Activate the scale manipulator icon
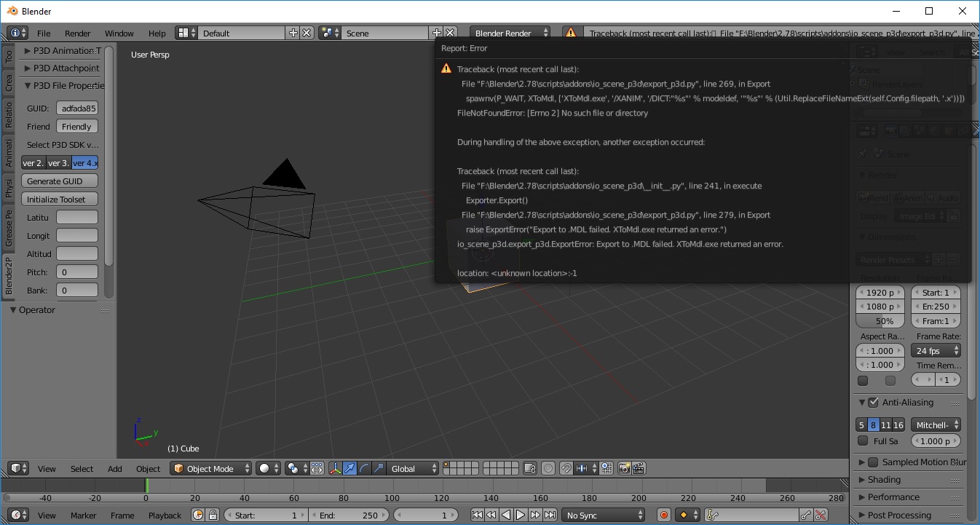980x525 pixels. click(379, 468)
